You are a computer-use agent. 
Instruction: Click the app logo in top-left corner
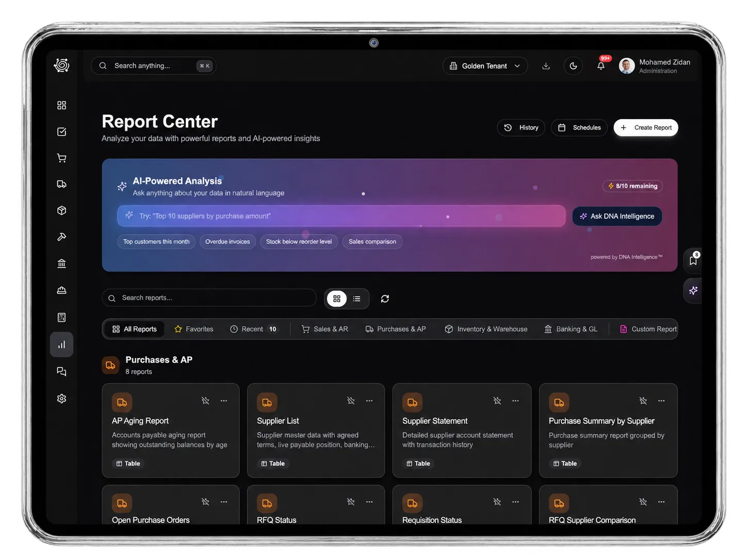[61, 65]
